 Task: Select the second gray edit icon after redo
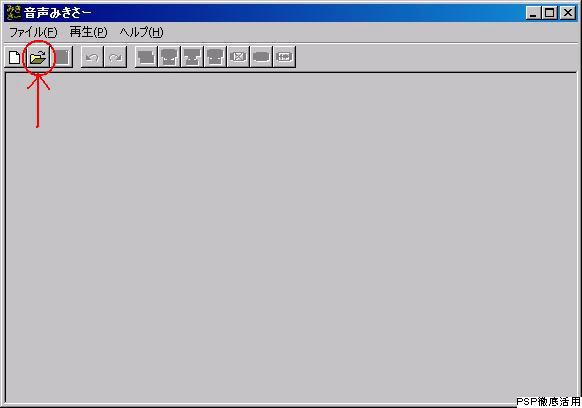coord(169,57)
